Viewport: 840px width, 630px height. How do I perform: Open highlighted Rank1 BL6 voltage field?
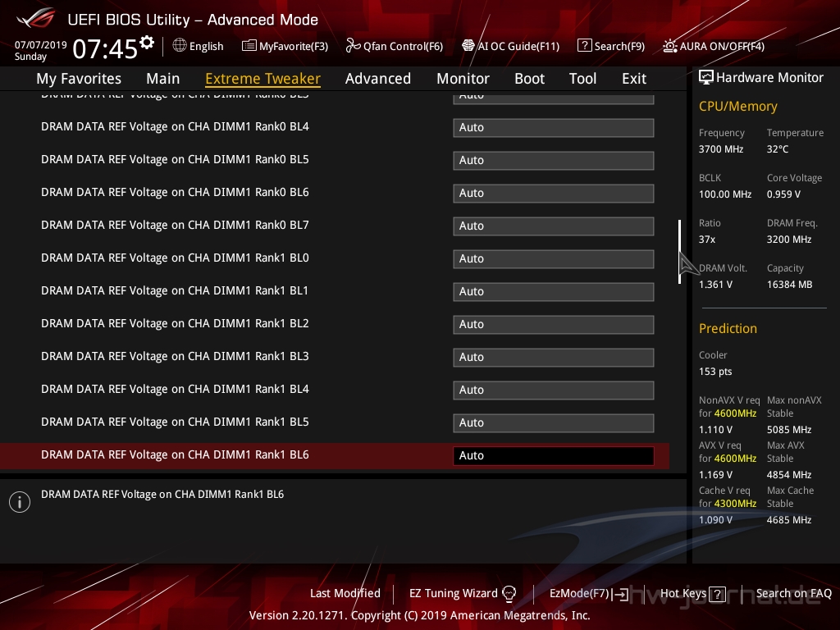coord(554,455)
